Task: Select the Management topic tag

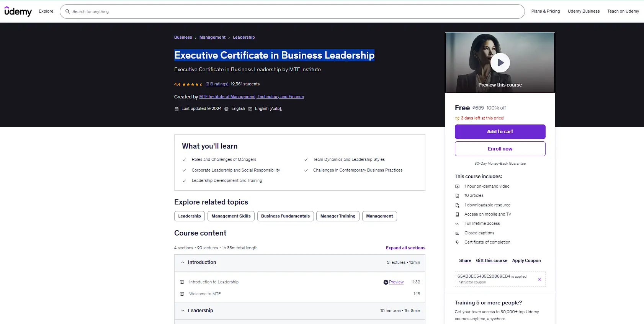Action: click(379, 216)
